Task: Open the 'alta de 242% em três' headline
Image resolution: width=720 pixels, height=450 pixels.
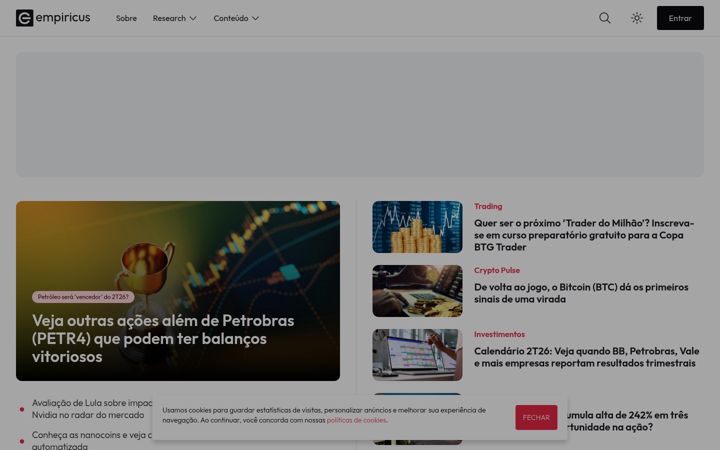Action: (628, 421)
